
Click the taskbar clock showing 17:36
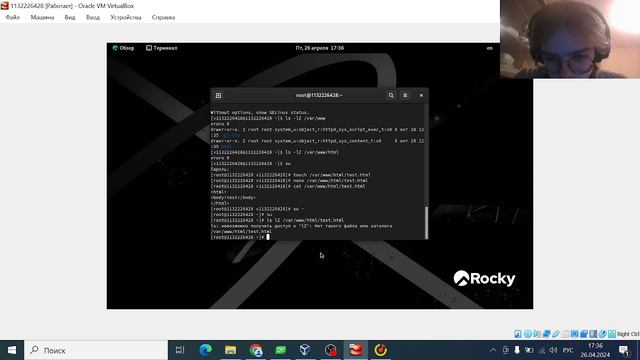click(595, 350)
